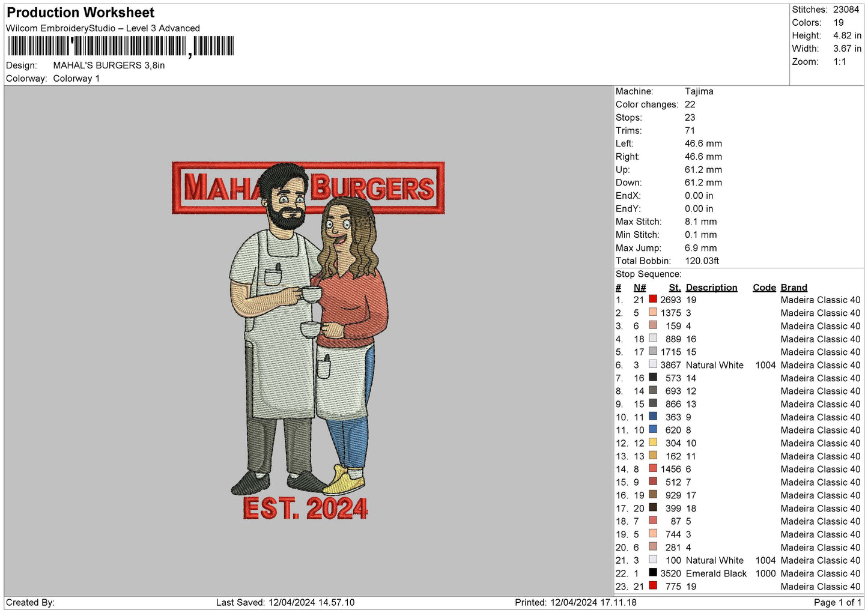Click the Zoom value '1:1'
The height and width of the screenshot is (613, 868).
coord(840,62)
